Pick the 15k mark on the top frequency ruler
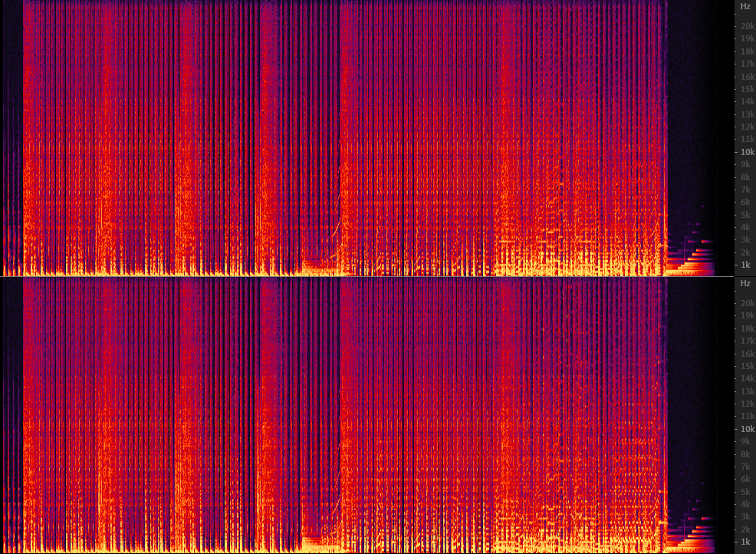The width and height of the screenshot is (756, 554). coord(747,89)
